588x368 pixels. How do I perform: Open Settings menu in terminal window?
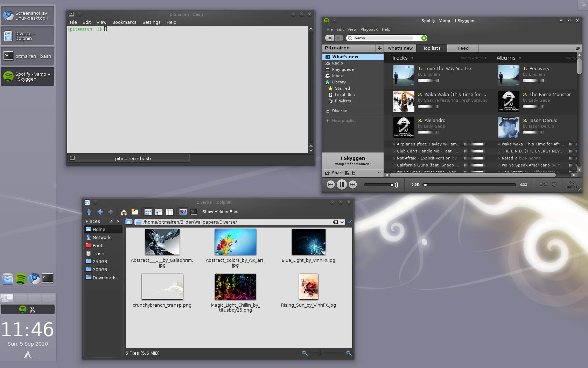(151, 22)
